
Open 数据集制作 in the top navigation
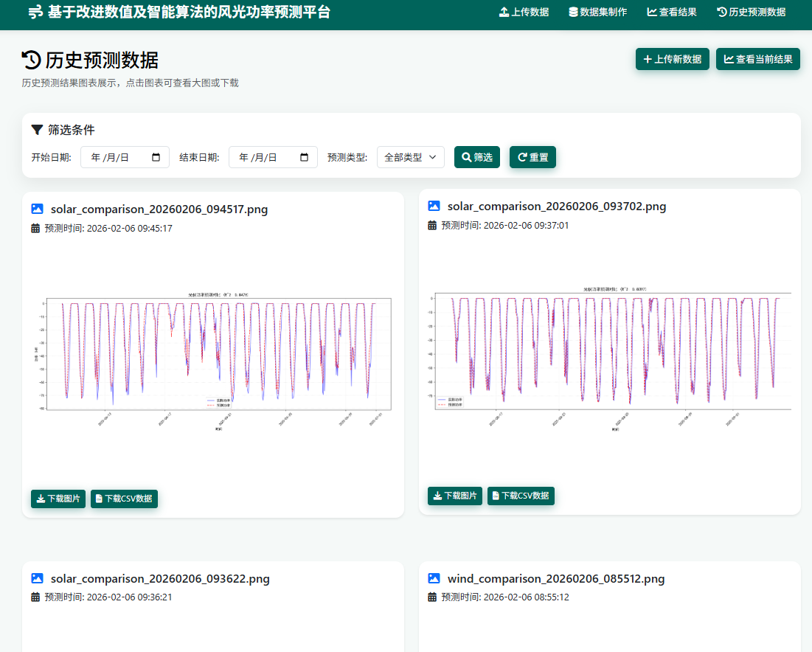(597, 12)
